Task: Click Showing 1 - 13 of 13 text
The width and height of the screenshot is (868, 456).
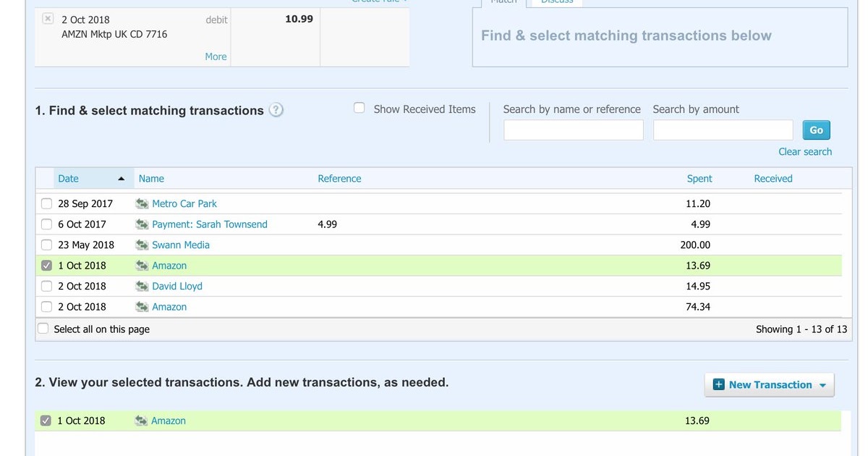Action: pyautogui.click(x=801, y=329)
